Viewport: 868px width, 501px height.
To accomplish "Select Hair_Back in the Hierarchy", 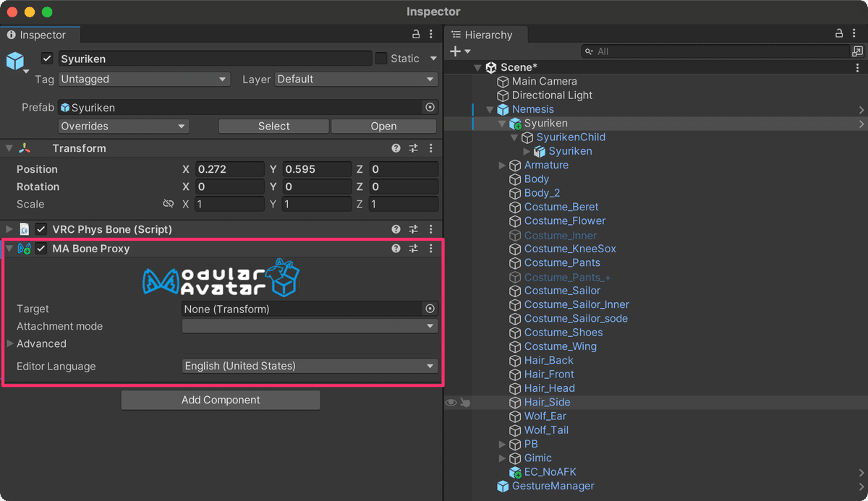I will point(548,360).
